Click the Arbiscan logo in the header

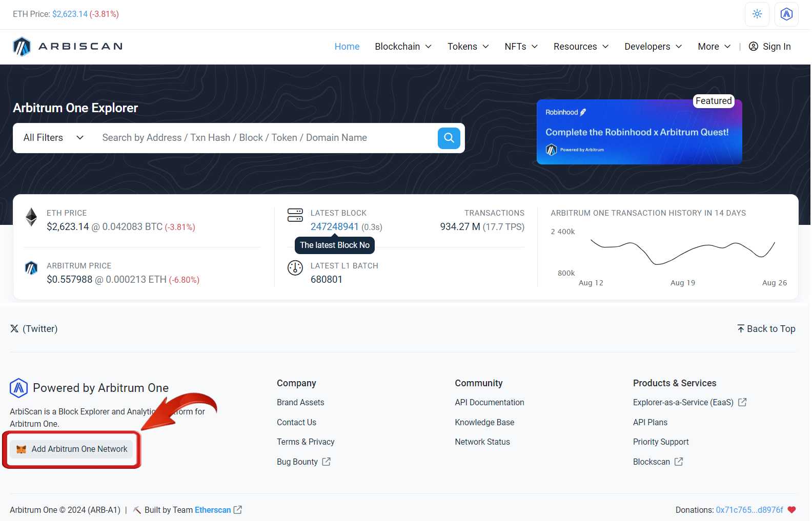pos(68,46)
